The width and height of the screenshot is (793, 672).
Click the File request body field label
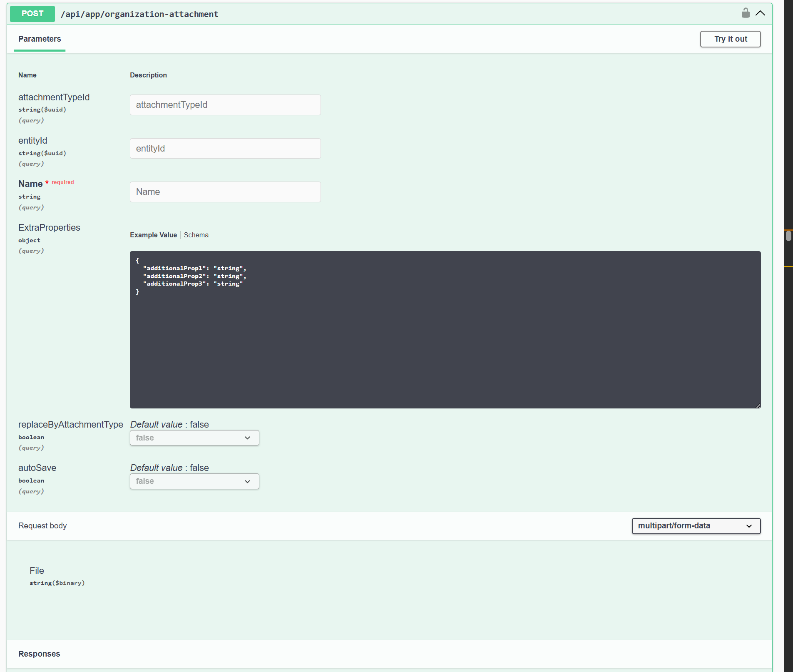point(37,571)
